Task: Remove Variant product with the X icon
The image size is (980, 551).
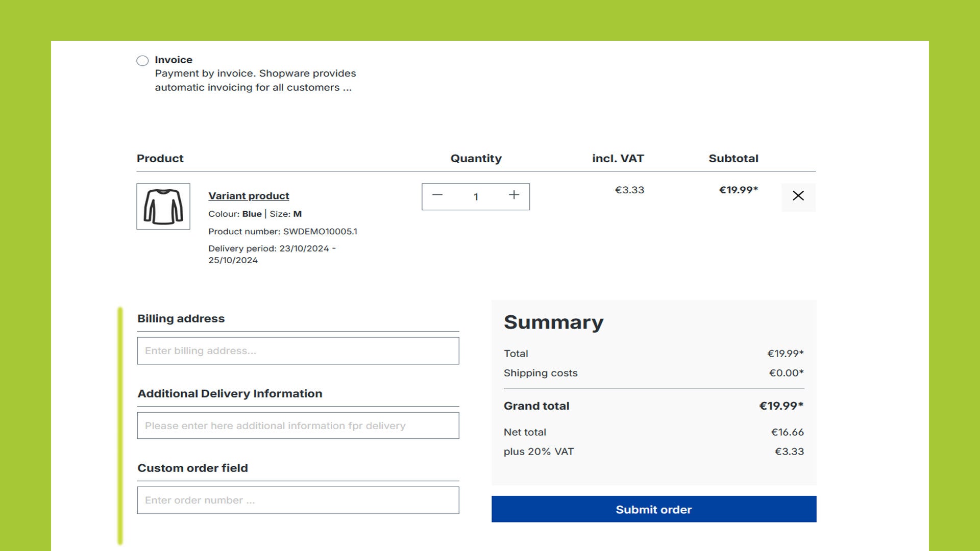Action: point(798,196)
